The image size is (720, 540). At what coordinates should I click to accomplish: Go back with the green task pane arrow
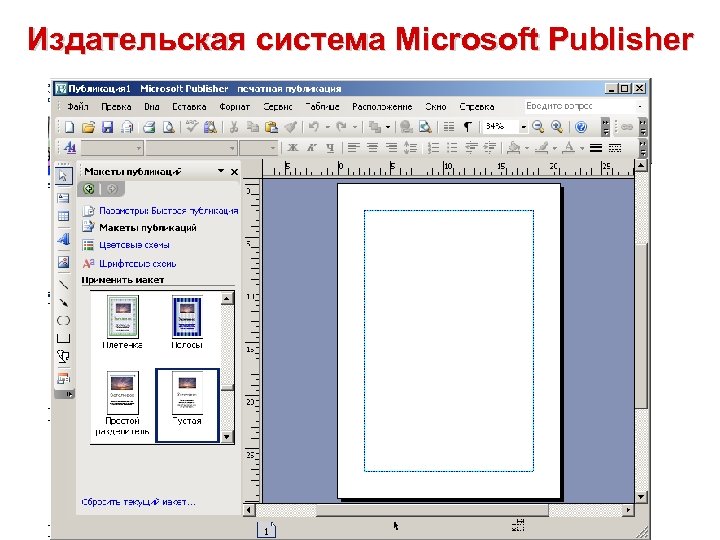tap(89, 189)
